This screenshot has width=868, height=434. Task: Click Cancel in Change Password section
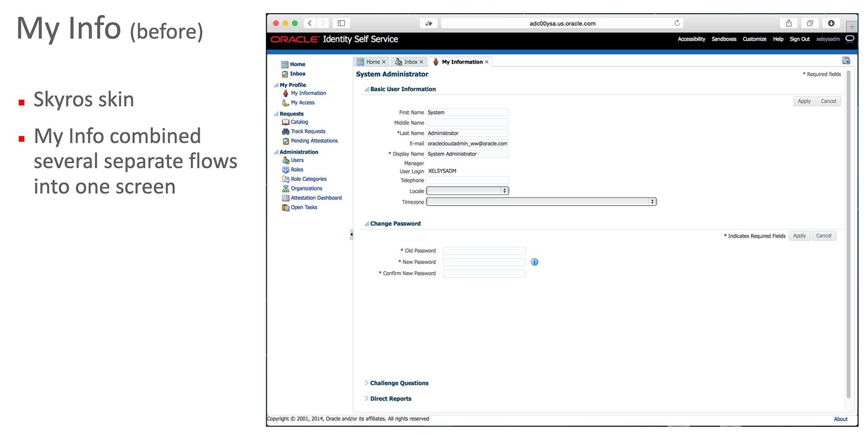[824, 236]
